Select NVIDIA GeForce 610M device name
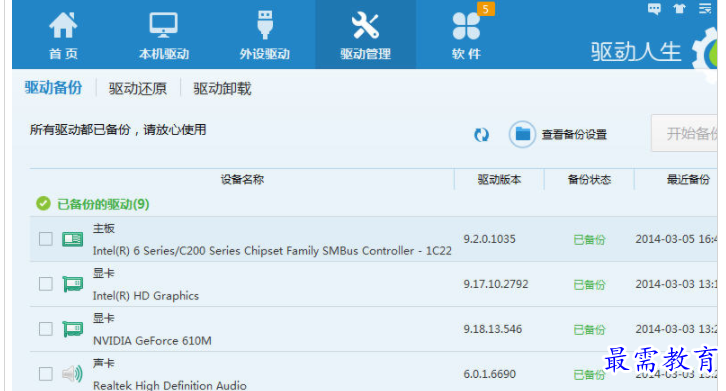The image size is (726, 391). pos(152,341)
